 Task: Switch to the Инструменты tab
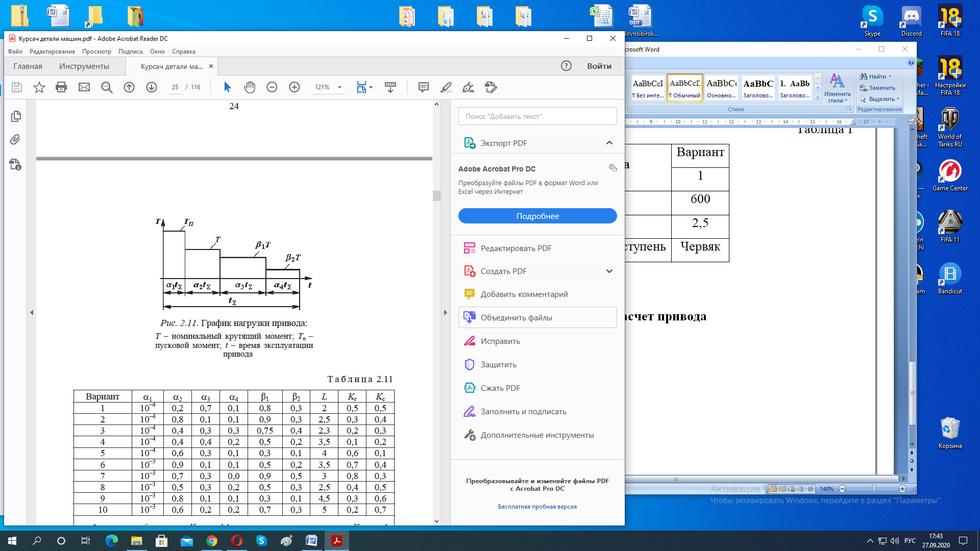coord(84,66)
